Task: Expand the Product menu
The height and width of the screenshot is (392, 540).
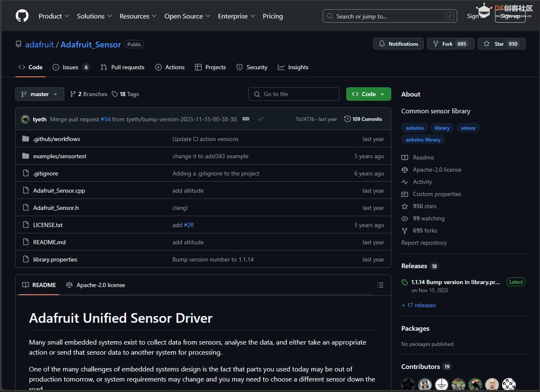Action: [54, 16]
